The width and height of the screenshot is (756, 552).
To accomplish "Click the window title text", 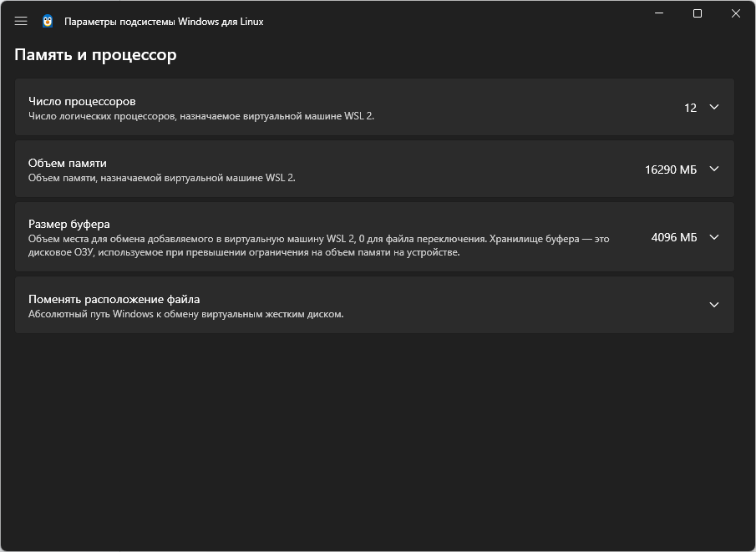I will pyautogui.click(x=164, y=22).
